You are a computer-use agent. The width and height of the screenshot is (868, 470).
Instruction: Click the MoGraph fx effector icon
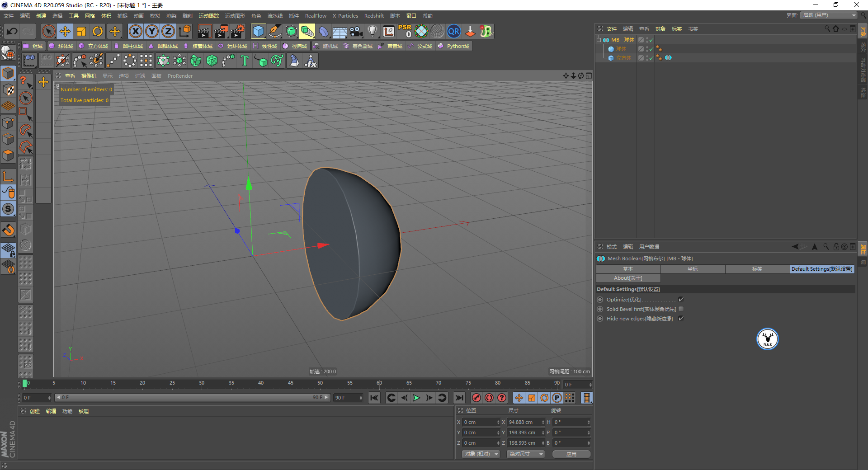point(311,61)
